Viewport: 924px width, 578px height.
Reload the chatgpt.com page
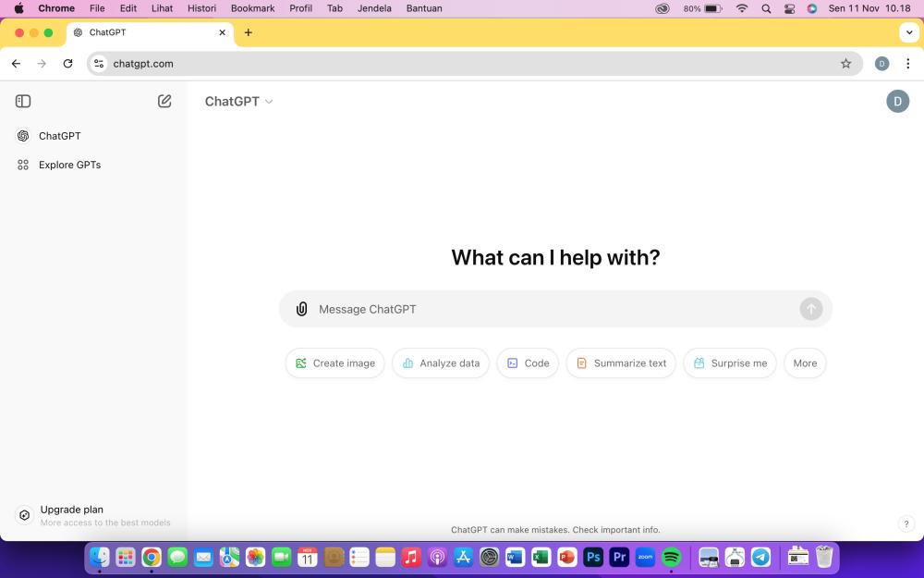(x=67, y=64)
